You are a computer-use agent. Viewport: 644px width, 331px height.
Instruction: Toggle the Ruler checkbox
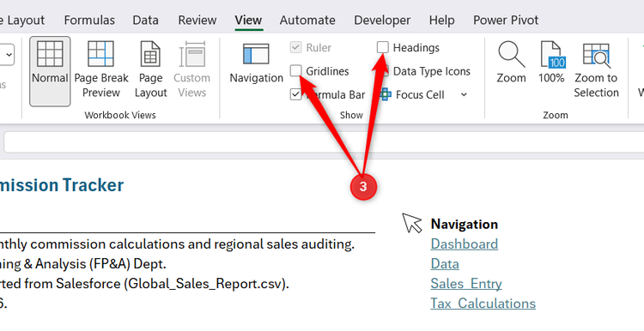pyautogui.click(x=295, y=47)
